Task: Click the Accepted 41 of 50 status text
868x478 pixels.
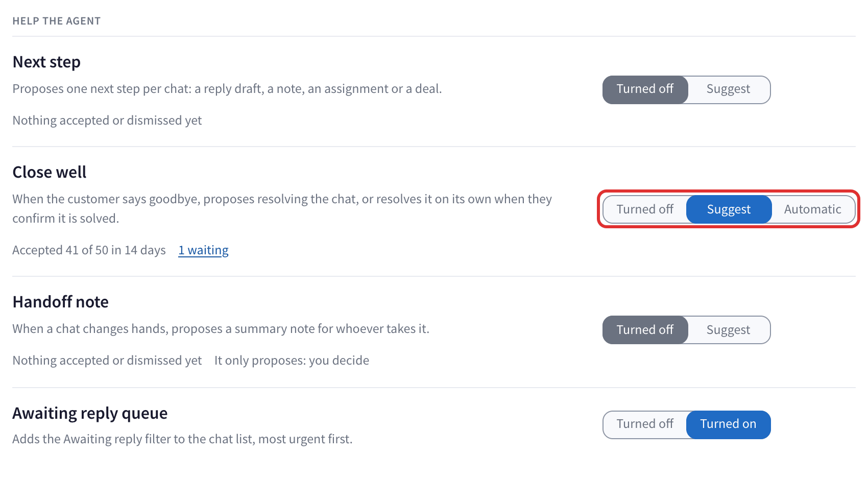Action: 89,250
